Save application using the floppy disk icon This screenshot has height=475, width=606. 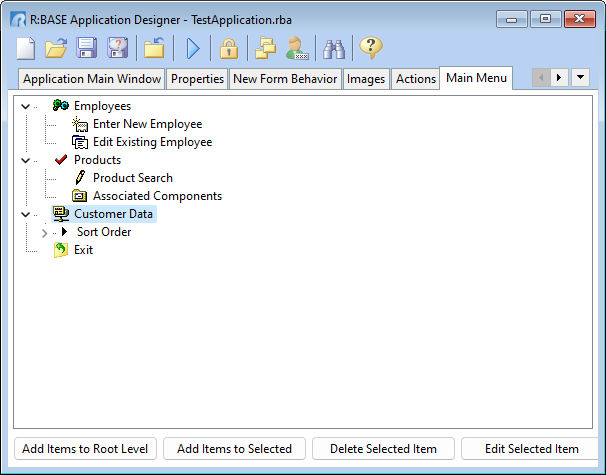pos(87,48)
